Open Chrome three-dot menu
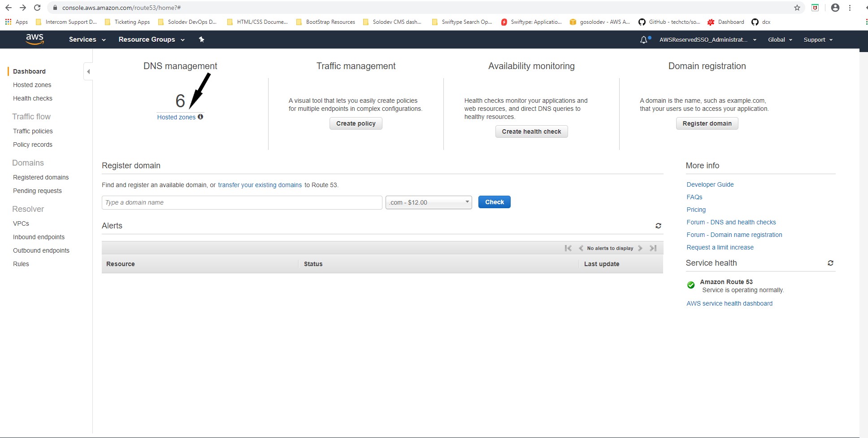Image resolution: width=868 pixels, height=438 pixels. 850,8
